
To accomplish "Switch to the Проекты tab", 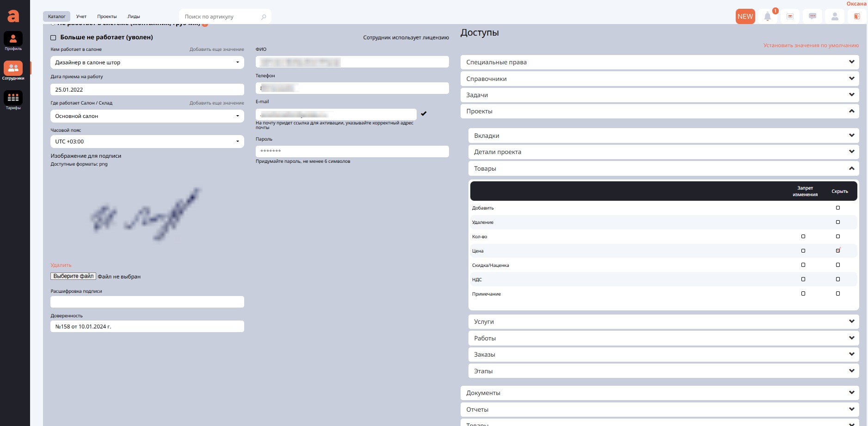I will (x=107, y=17).
